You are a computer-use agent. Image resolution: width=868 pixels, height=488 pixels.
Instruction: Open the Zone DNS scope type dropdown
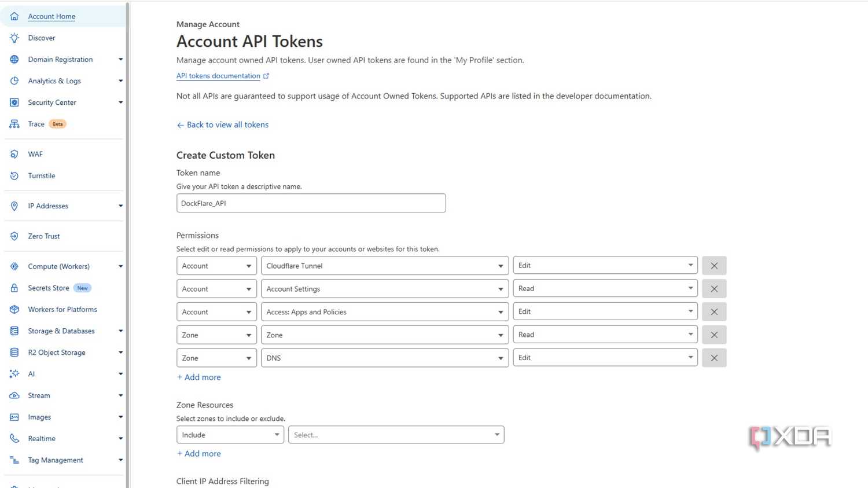click(216, 358)
